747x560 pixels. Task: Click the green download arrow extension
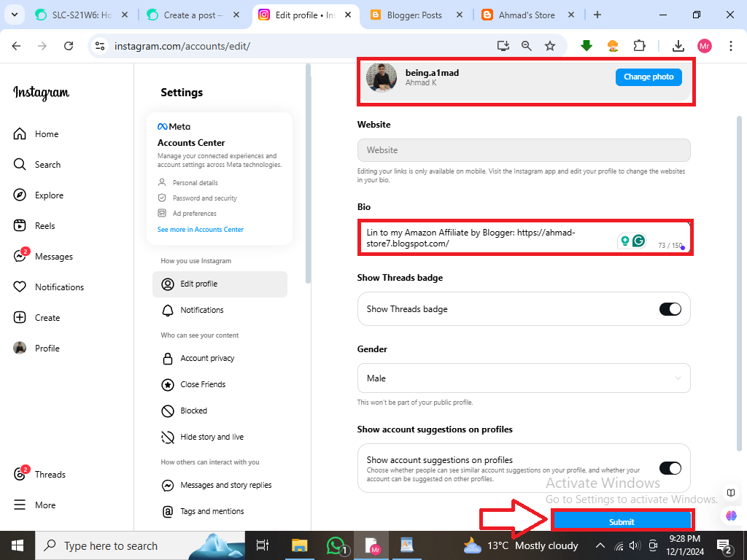click(587, 46)
